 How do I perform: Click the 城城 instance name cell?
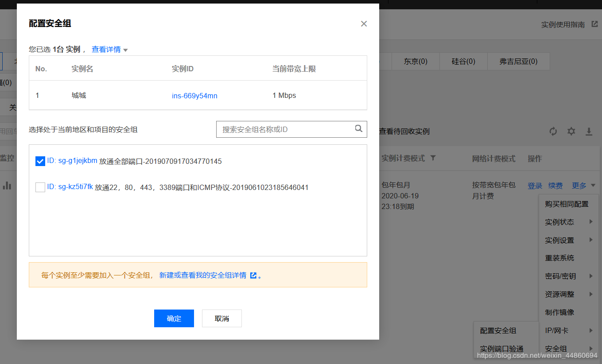(78, 95)
